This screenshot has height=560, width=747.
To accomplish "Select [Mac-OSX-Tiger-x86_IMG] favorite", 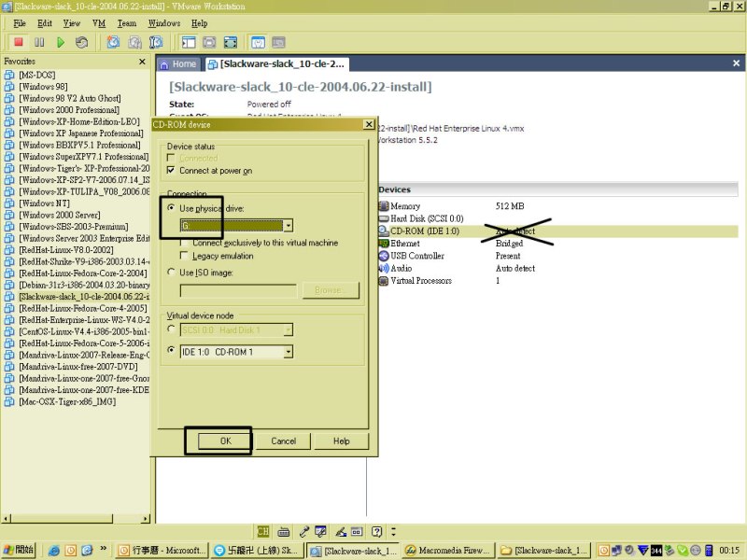I will (67, 401).
